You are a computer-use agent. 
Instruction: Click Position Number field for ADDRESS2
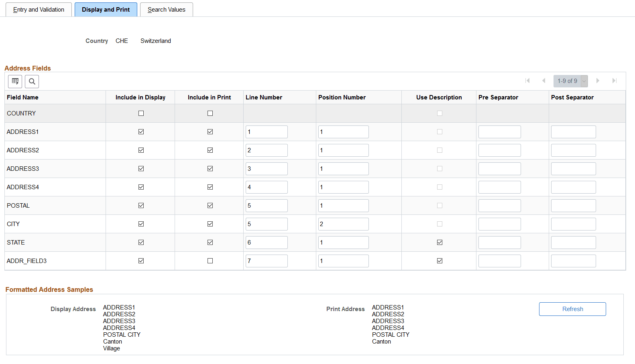pyautogui.click(x=343, y=150)
